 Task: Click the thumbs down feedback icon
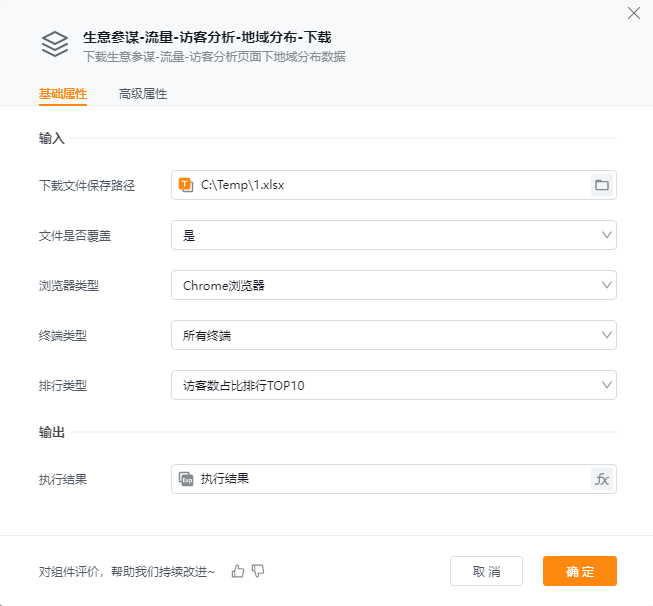click(x=258, y=571)
